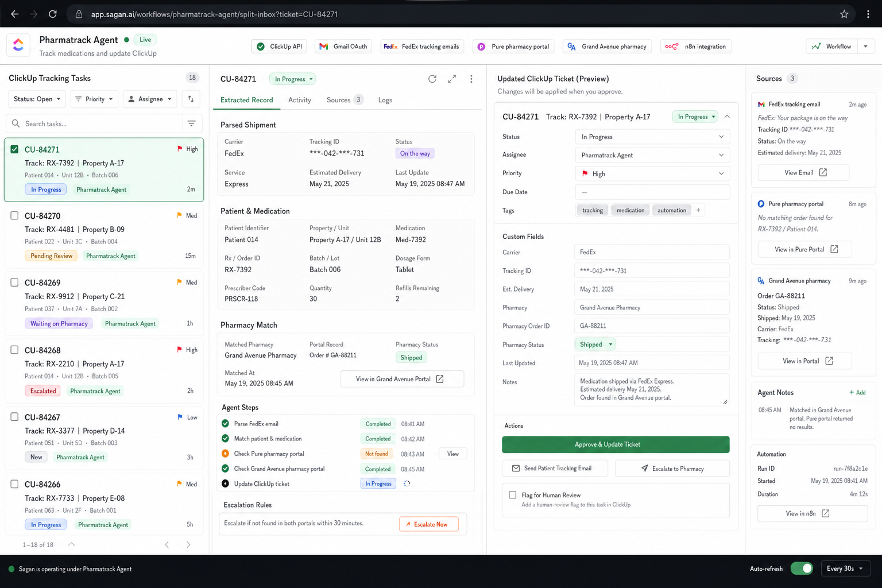
Task: Open the Priority High select field
Action: [x=652, y=173]
